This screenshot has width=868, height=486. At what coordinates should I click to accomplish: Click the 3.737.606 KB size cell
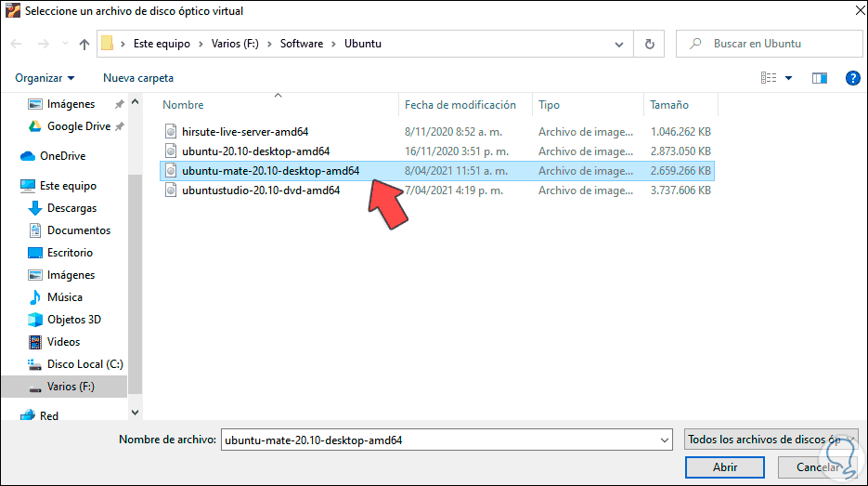pyautogui.click(x=680, y=190)
